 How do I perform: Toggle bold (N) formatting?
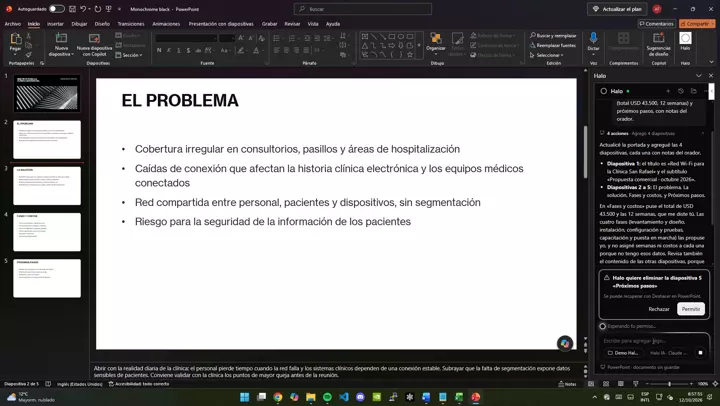(159, 50)
